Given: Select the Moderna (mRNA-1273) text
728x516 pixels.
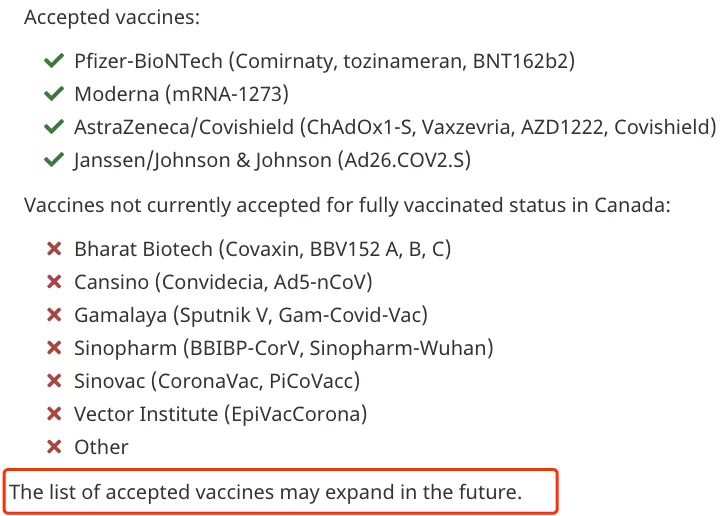Looking at the screenshot, I should click(x=182, y=94).
